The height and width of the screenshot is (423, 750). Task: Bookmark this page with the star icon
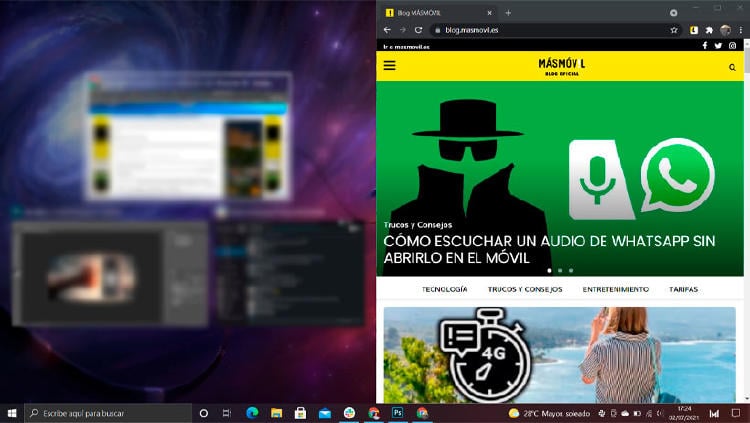[674, 30]
